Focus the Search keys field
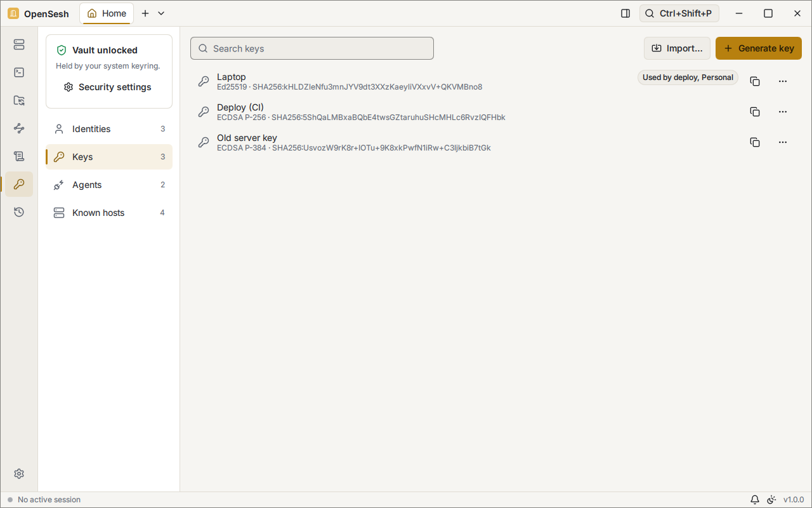Screen dimensions: 812x508 312,48
